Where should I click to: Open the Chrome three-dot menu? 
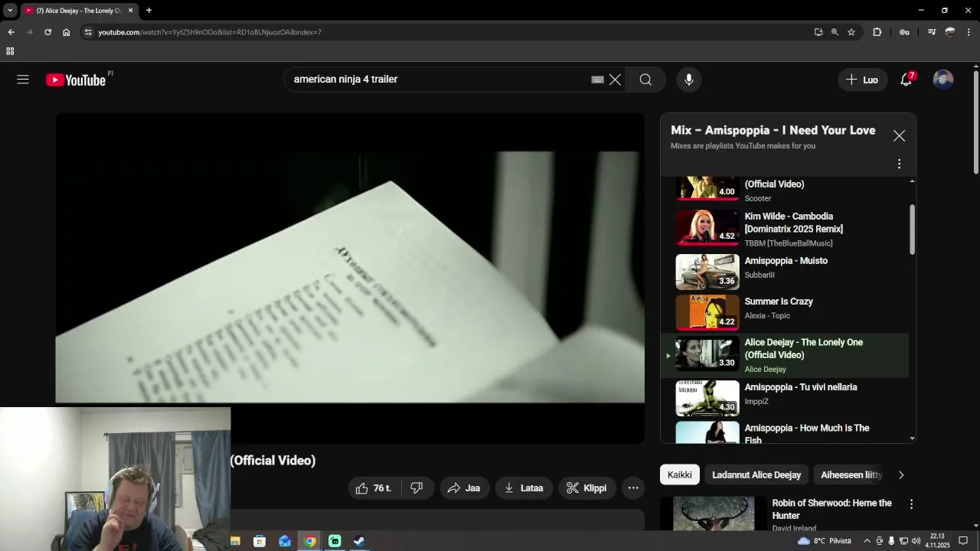(969, 32)
